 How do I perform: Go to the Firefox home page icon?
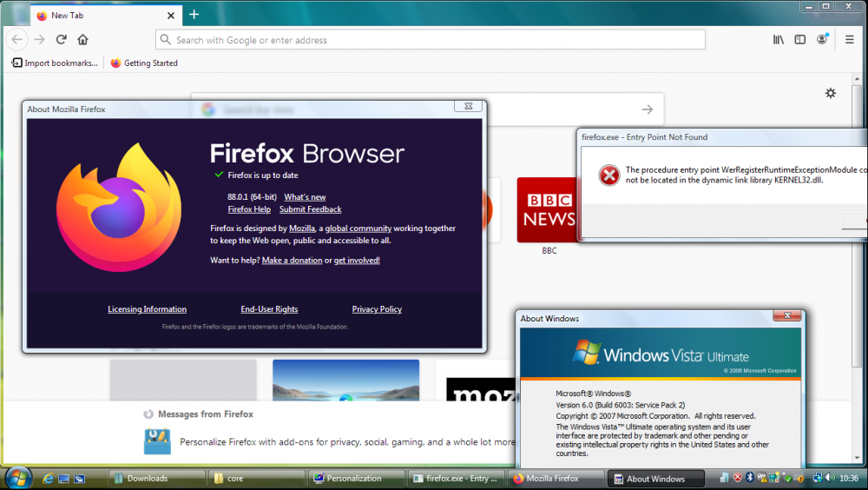pos(82,40)
